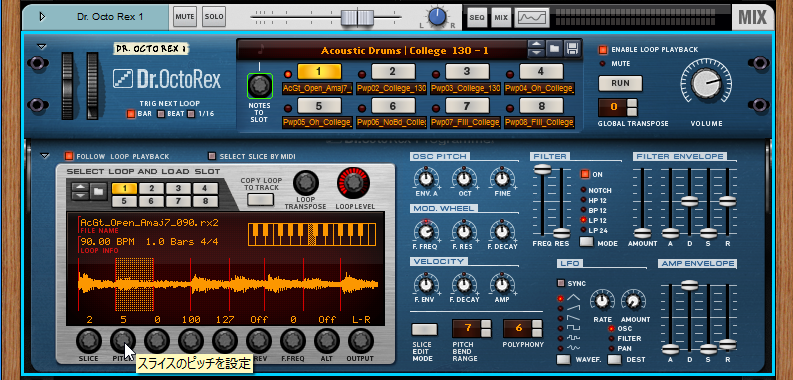Click the Osc Pitch Fine knob
This screenshot has height=380, width=793.
502,179
